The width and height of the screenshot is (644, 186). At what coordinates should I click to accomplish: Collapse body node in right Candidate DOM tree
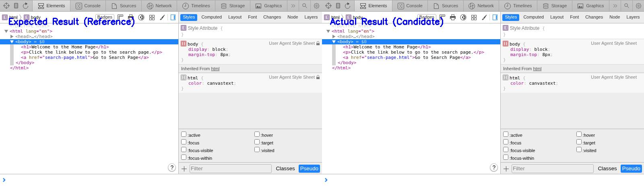click(334, 42)
